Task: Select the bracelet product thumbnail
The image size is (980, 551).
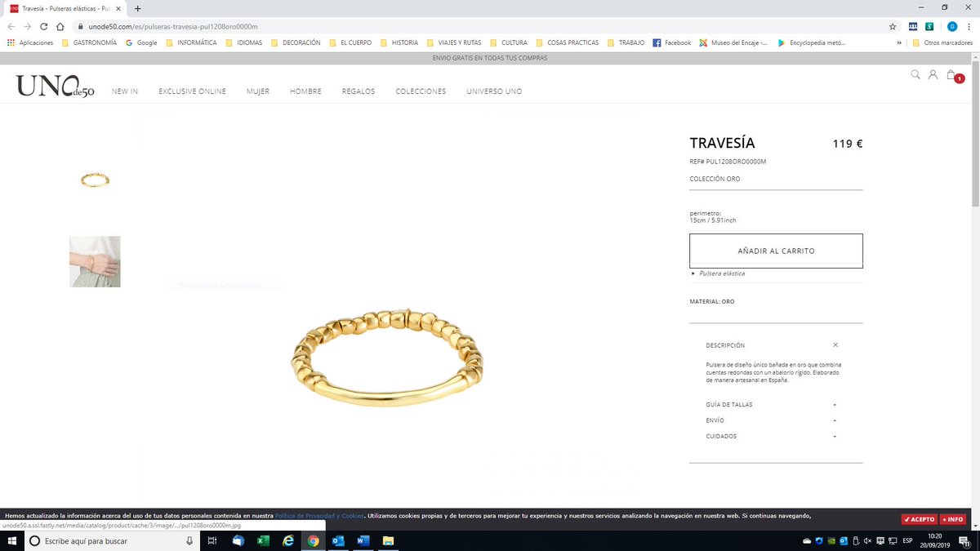Action: pyautogui.click(x=95, y=180)
